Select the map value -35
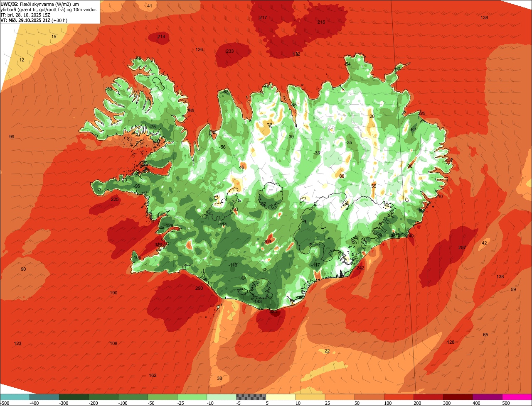This screenshot has height=406, width=532. [x=349, y=142]
